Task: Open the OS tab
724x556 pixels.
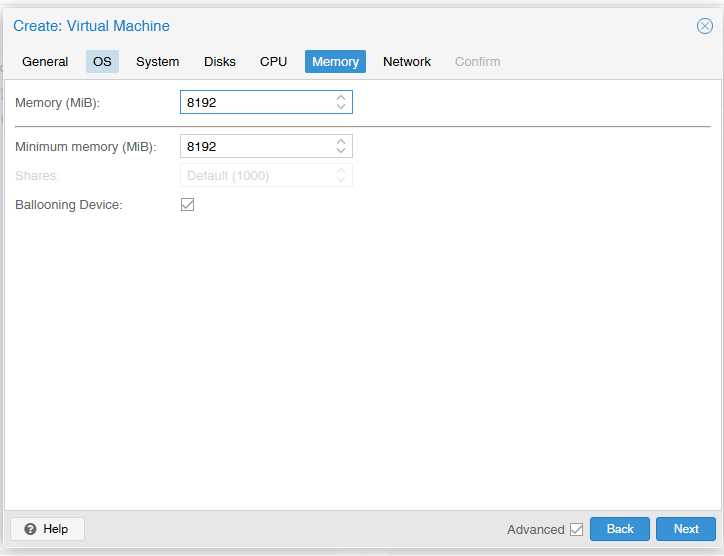Action: pos(102,61)
